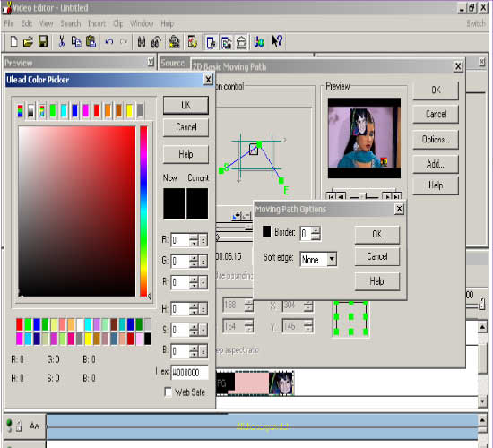Click Help in Moving Path Options dialog

pos(377,281)
